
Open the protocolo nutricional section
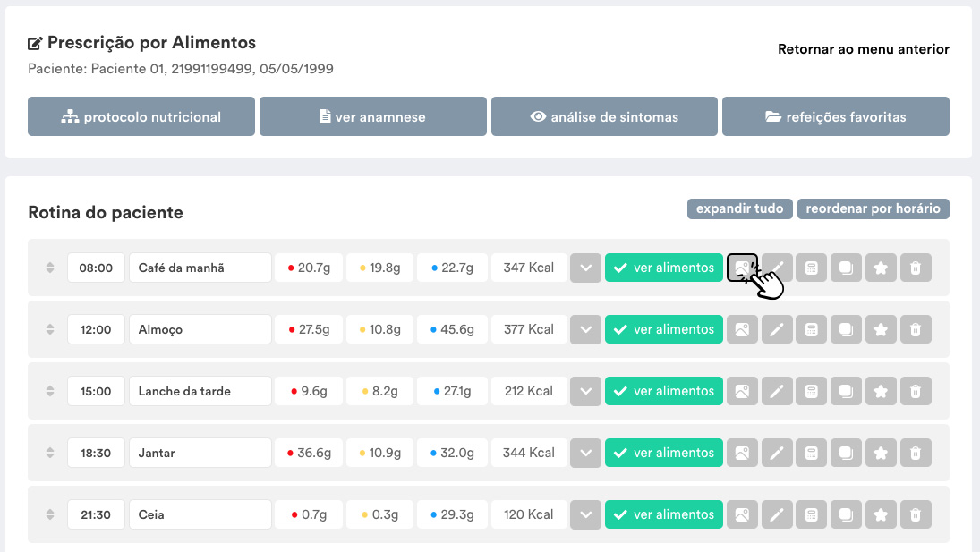[x=141, y=116]
